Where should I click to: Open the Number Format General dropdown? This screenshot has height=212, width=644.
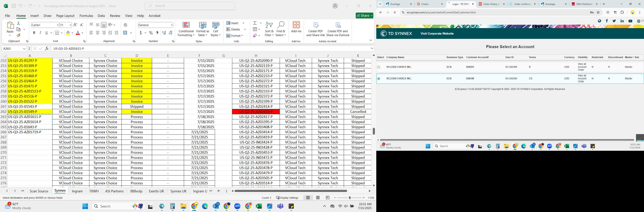pos(171,25)
